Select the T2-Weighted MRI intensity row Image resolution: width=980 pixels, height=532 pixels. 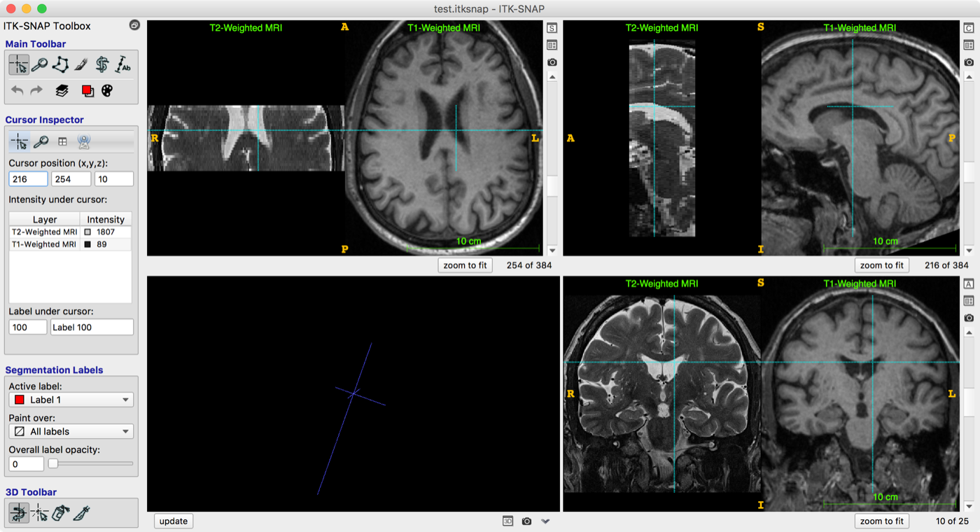tap(70, 232)
